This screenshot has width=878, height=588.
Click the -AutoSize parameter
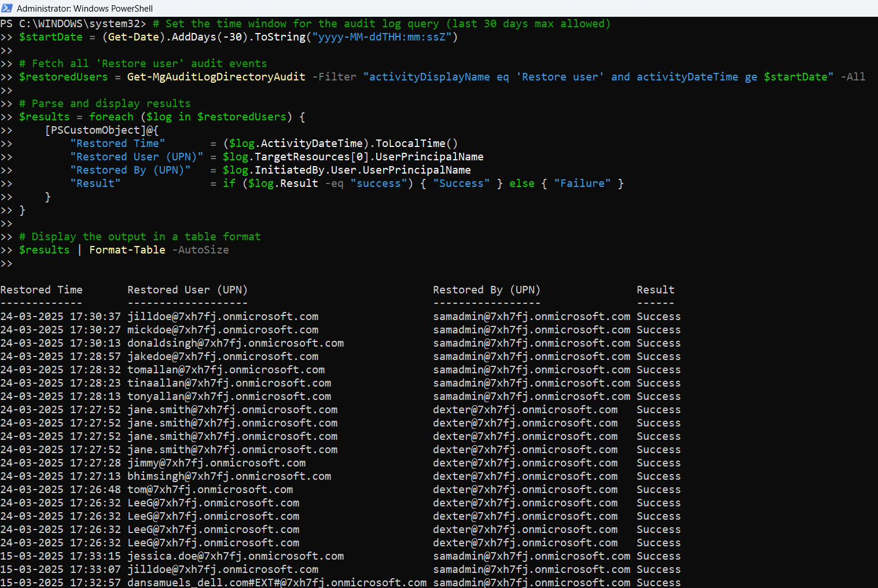point(200,250)
